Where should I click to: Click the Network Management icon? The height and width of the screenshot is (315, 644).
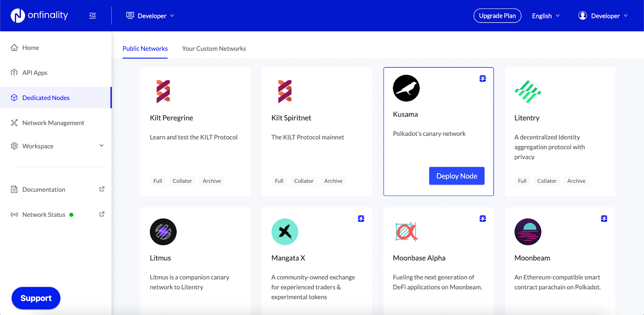coord(14,122)
